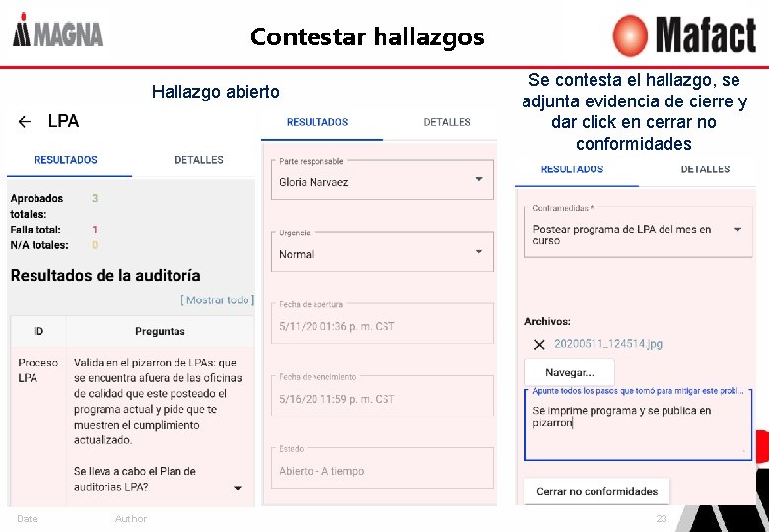Click the Navegar... button
This screenshot has width=769, height=532.
(570, 372)
